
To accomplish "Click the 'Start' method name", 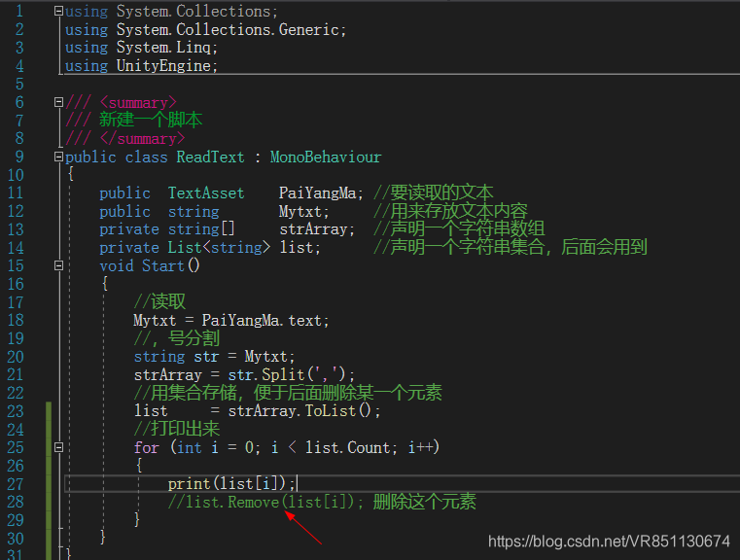I will coord(162,266).
